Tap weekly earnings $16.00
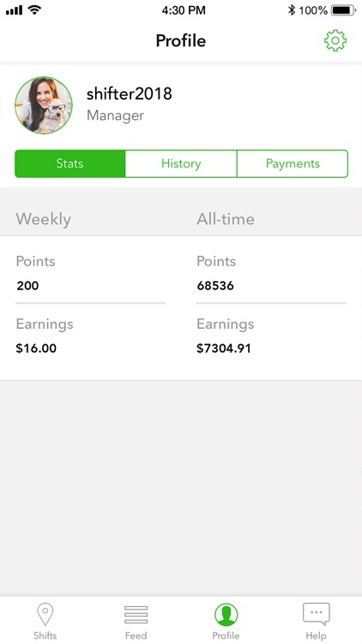This screenshot has height=644, width=362. click(36, 349)
